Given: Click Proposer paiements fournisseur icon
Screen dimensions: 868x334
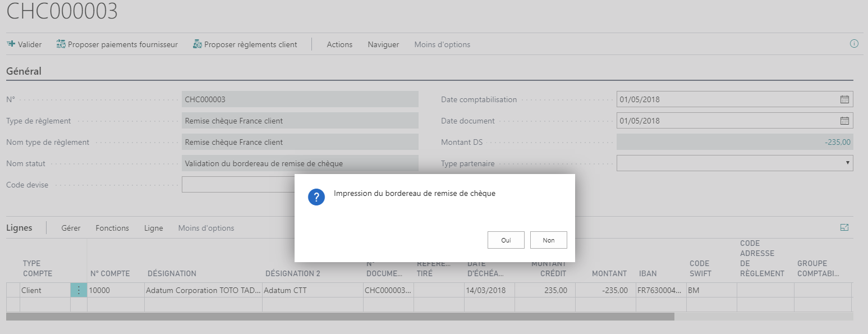Looking at the screenshot, I should [x=61, y=44].
